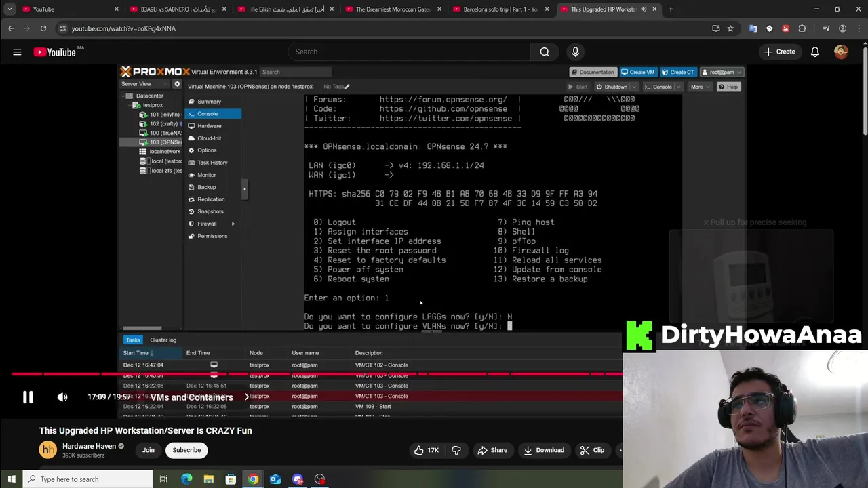
Task: Open Chrome's three-dot menu
Action: [x=857, y=28]
